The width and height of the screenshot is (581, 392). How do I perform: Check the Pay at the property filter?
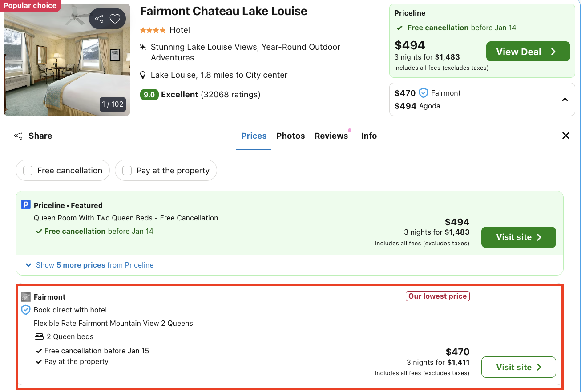click(x=127, y=171)
